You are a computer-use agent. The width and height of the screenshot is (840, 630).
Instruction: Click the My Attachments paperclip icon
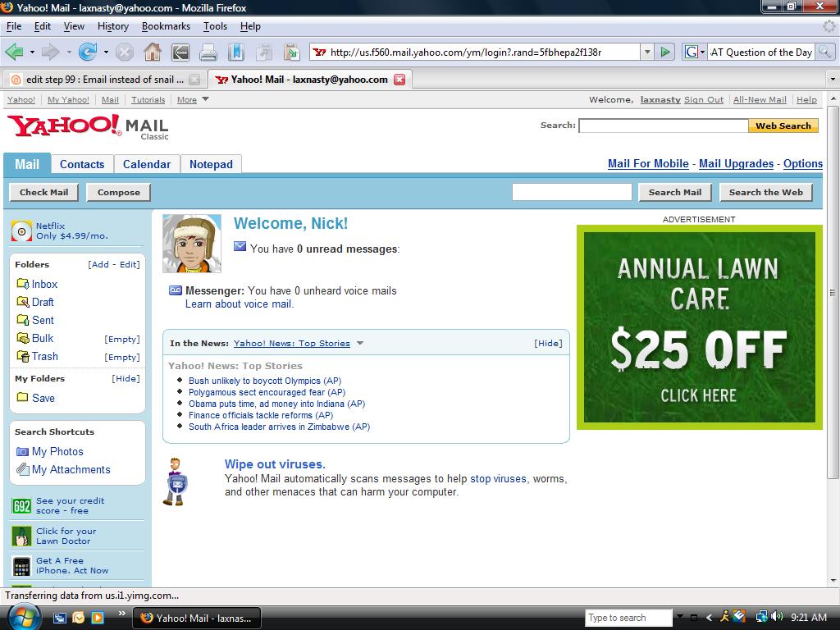click(22, 469)
